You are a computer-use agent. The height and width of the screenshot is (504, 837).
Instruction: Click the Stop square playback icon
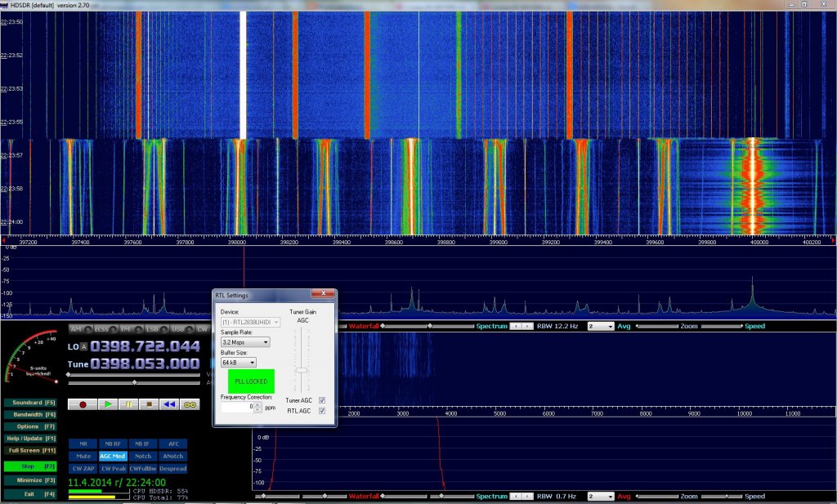click(x=149, y=404)
